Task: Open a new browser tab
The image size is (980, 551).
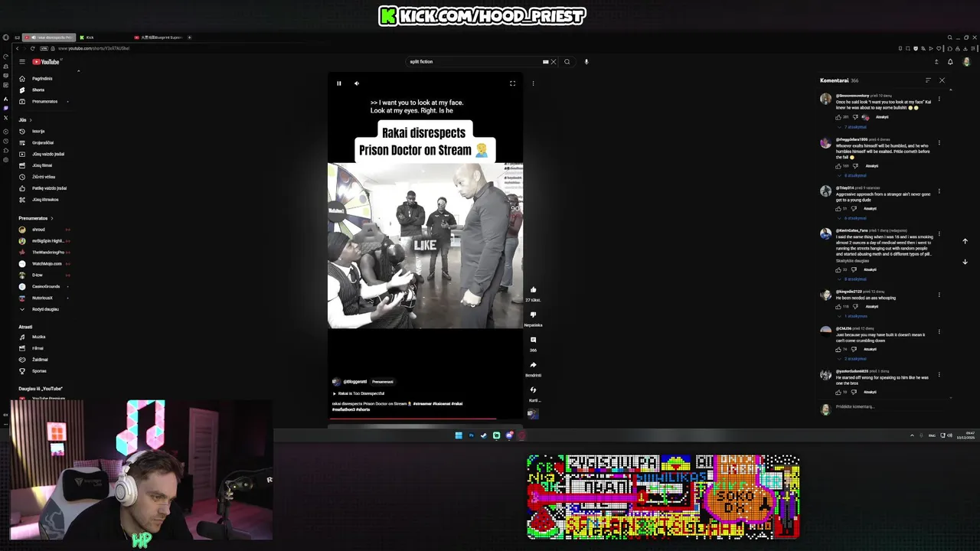Action: [190, 37]
